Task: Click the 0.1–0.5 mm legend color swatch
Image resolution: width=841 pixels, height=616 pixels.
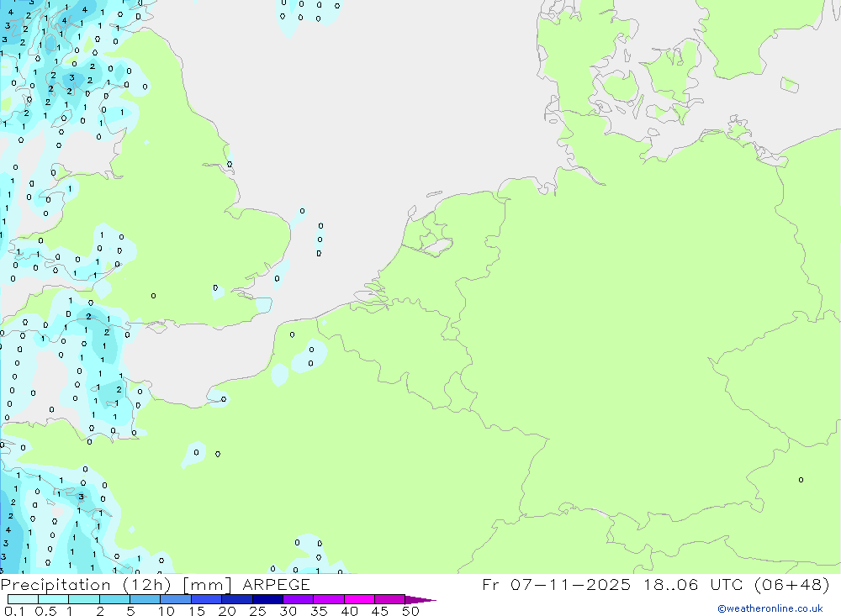Action: pyautogui.click(x=23, y=599)
